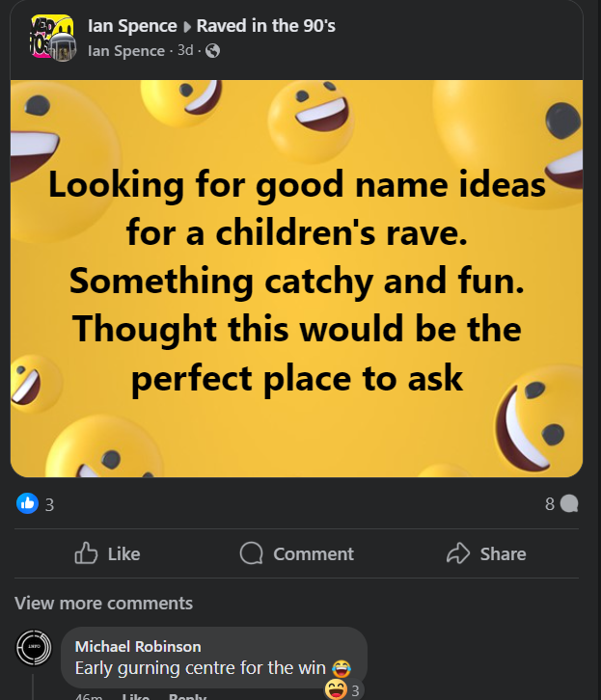Click the public globe privacy icon
This screenshot has height=700, width=601.
coord(212,51)
